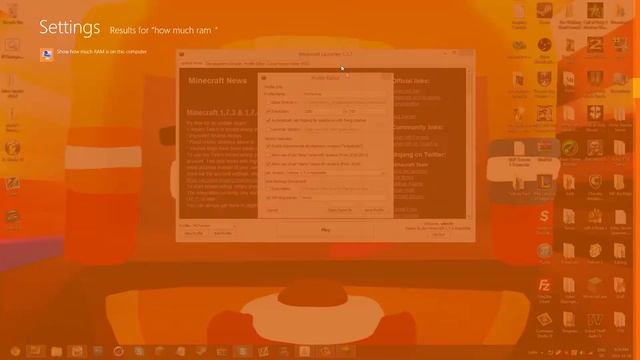Click the Save Profile button
This screenshot has width=640, height=360.
(x=373, y=210)
